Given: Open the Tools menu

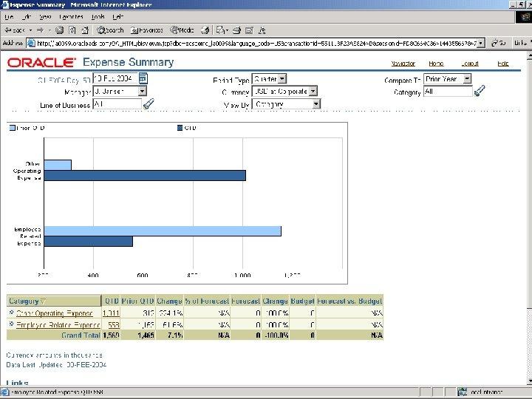Looking at the screenshot, I should pyautogui.click(x=98, y=16).
